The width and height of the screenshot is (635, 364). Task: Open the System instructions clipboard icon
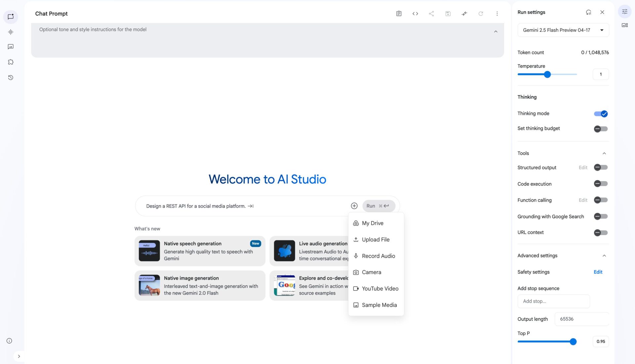(399, 14)
